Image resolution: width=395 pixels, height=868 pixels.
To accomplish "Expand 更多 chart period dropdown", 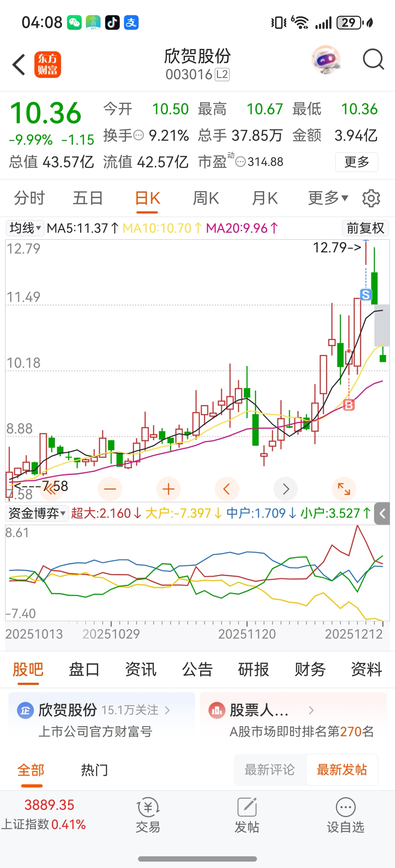I will 328,198.
